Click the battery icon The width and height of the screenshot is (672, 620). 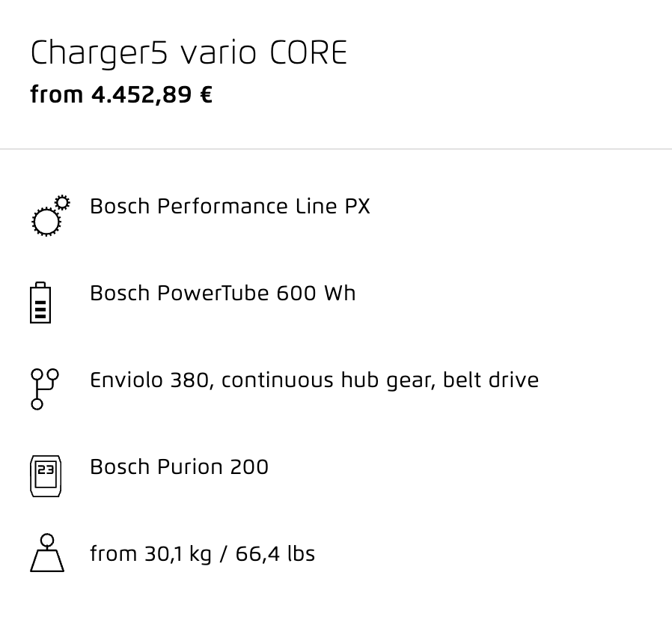coord(40,303)
